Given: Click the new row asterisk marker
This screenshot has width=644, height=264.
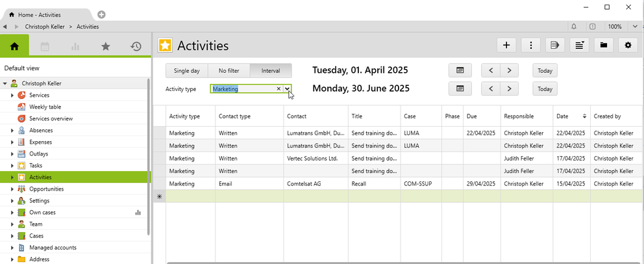Looking at the screenshot, I should click(159, 196).
